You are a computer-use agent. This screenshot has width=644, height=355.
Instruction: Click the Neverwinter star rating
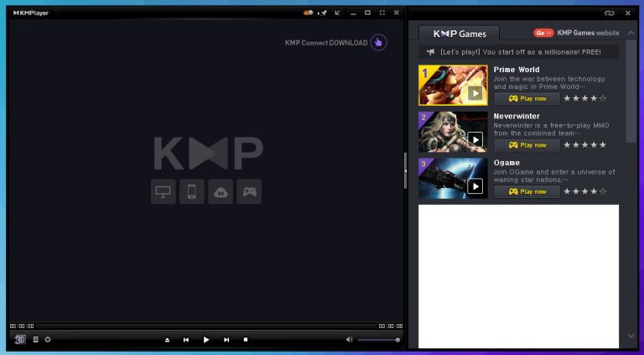click(584, 145)
